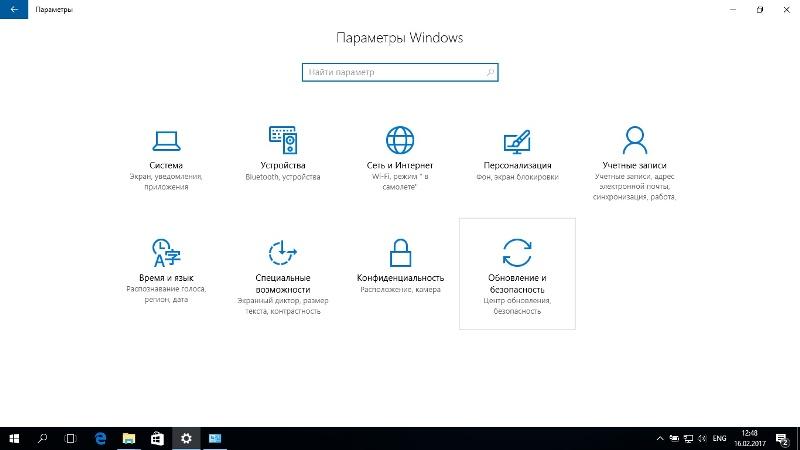The width and height of the screenshot is (800, 450).
Task: Open the volume speaker tray icon
Action: pos(702,438)
